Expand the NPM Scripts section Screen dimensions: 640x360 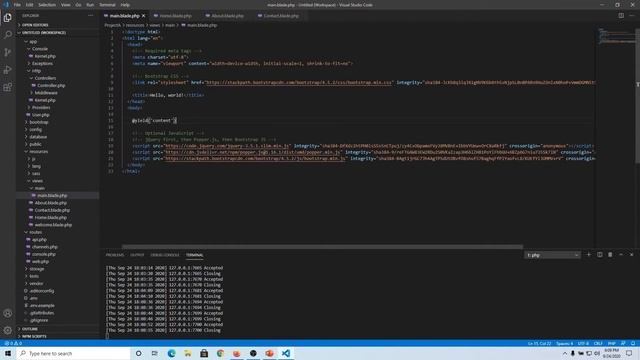34,336
